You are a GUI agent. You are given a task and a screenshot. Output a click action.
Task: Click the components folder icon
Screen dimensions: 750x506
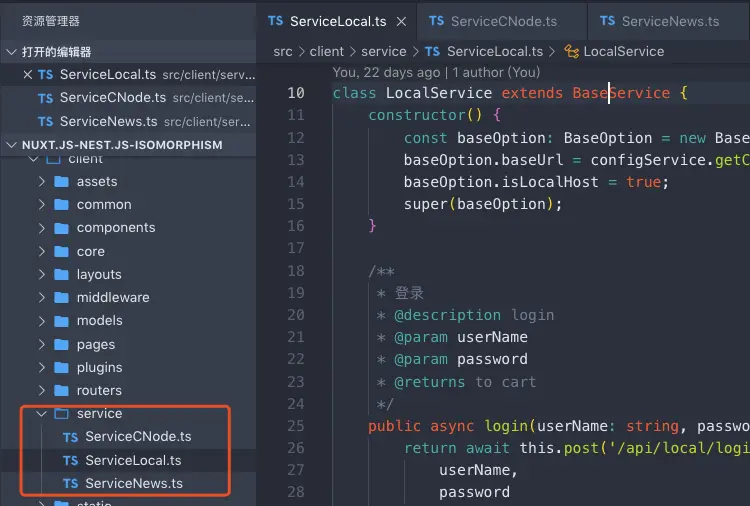[x=61, y=228]
